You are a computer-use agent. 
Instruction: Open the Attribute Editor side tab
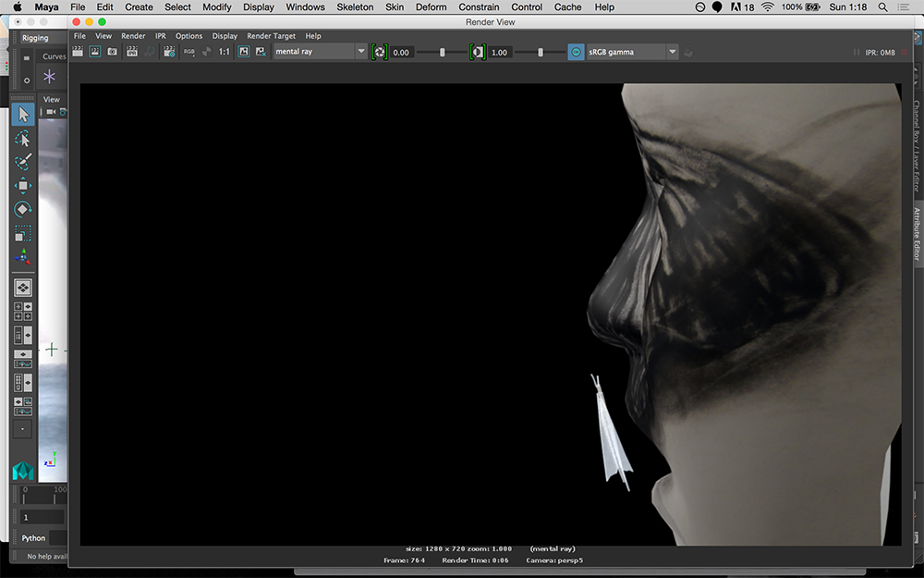[917, 234]
